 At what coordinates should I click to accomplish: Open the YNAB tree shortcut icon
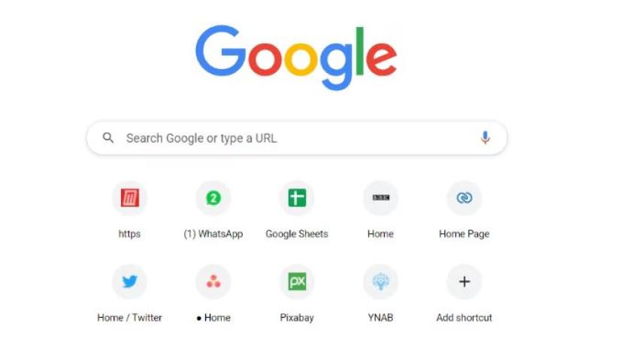(x=381, y=282)
